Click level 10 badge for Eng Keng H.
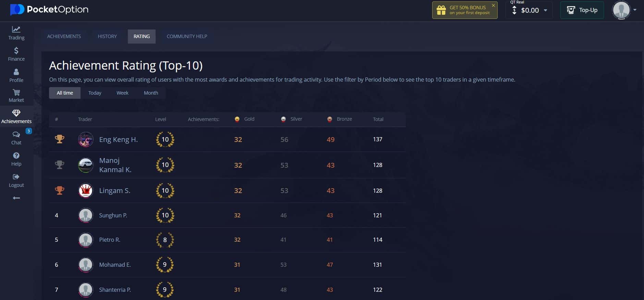The width and height of the screenshot is (644, 300). [x=165, y=140]
